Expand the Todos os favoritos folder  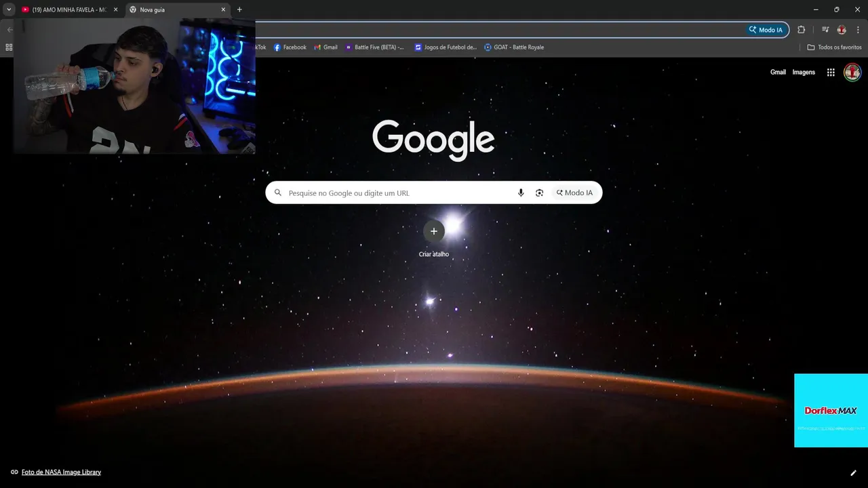click(x=834, y=47)
